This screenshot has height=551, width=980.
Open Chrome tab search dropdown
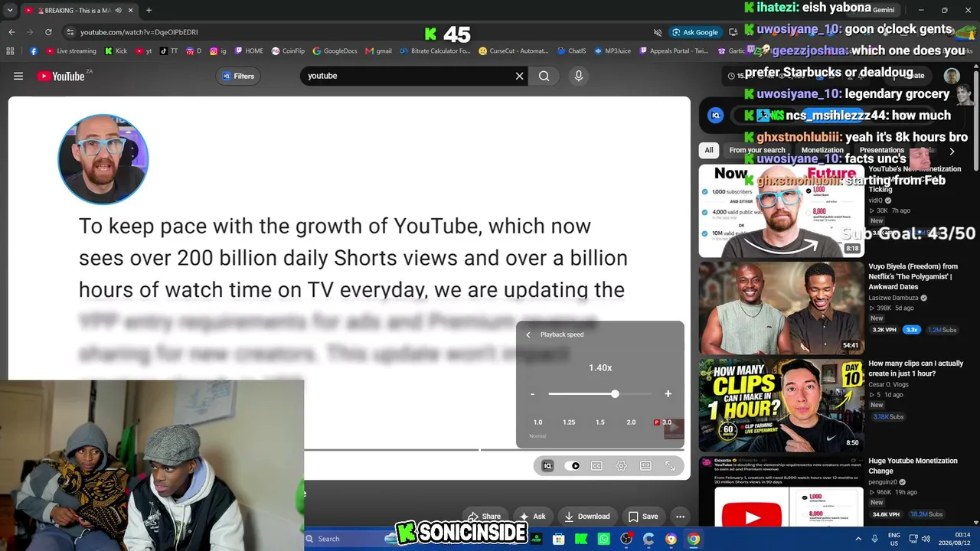click(x=10, y=10)
